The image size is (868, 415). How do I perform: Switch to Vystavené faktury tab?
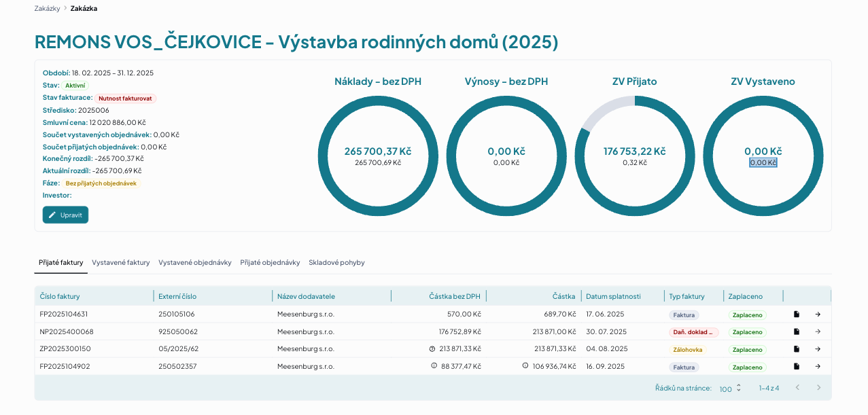(x=121, y=262)
